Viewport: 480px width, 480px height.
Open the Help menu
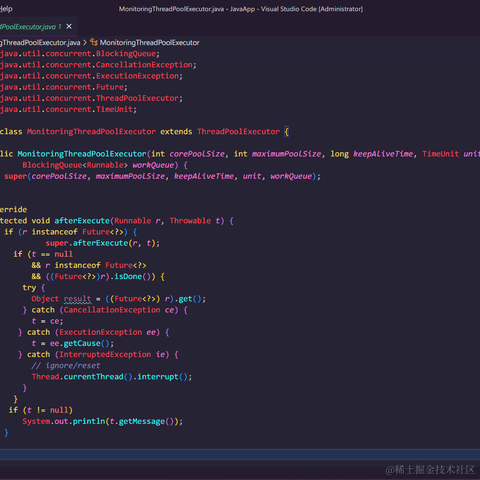(6, 9)
